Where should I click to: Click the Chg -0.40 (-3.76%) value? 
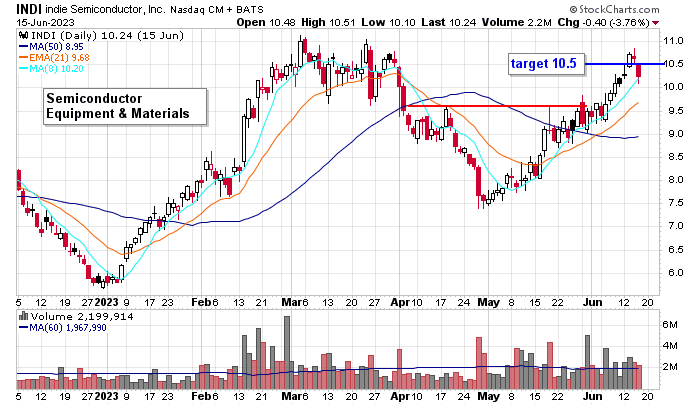click(603, 22)
